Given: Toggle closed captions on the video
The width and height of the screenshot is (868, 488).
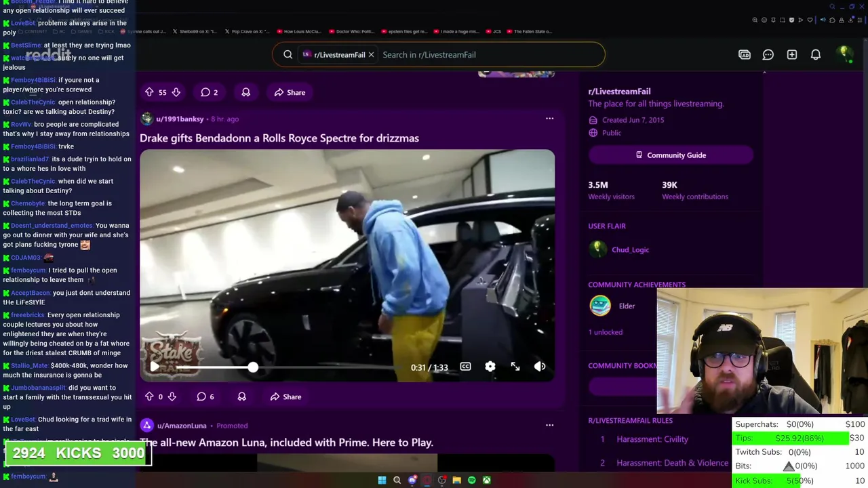Looking at the screenshot, I should coord(465,367).
